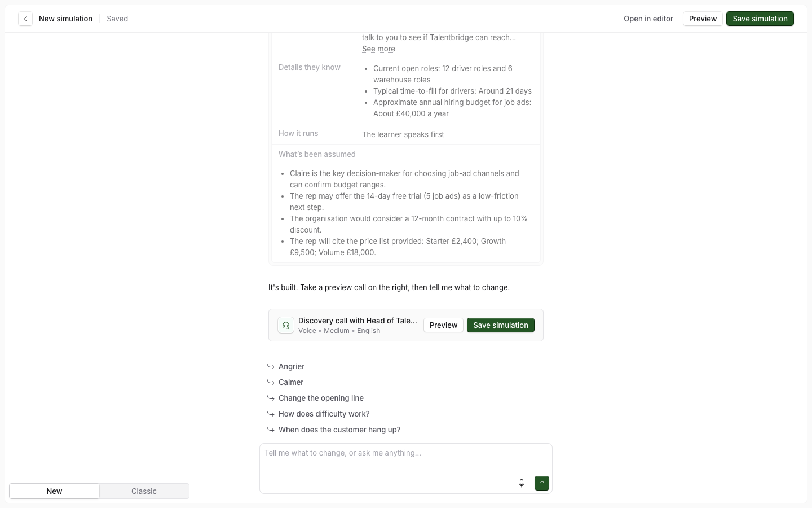This screenshot has width=812, height=508.
Task: Open the simulation in editor
Action: pyautogui.click(x=648, y=19)
